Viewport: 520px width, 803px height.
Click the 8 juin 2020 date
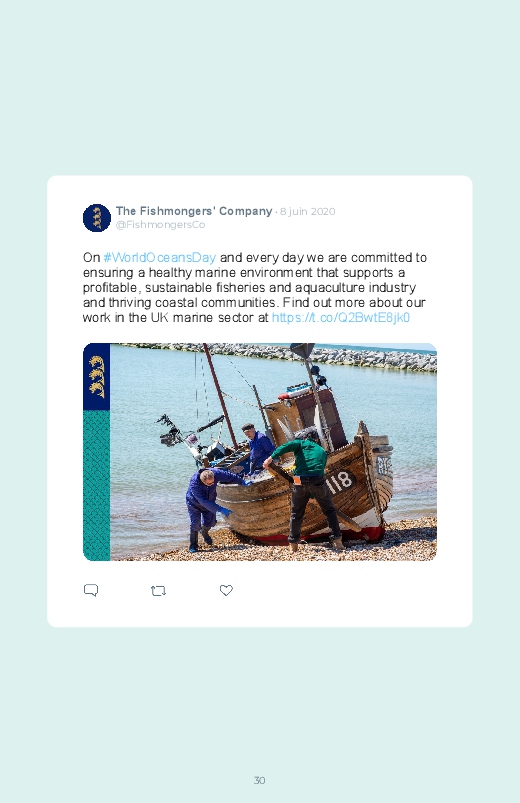pos(307,212)
